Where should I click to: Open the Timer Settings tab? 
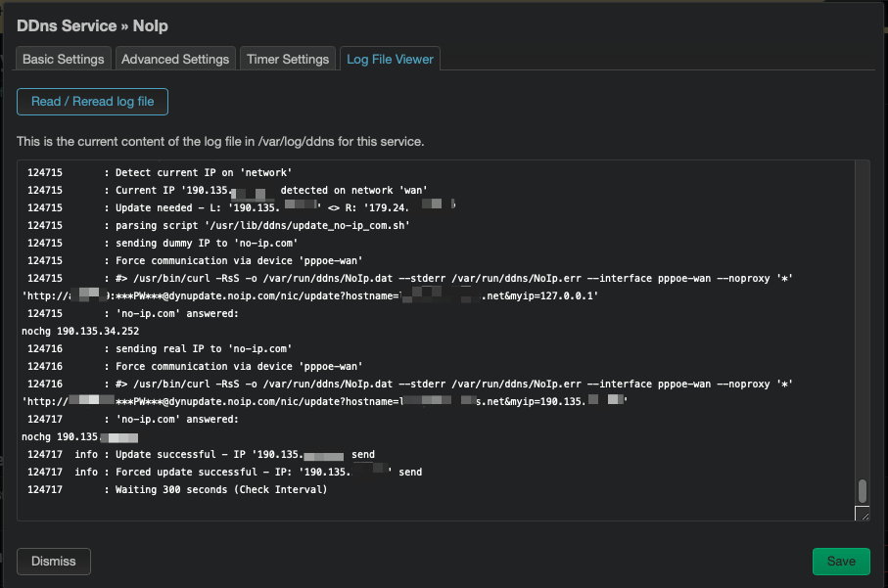coord(288,59)
